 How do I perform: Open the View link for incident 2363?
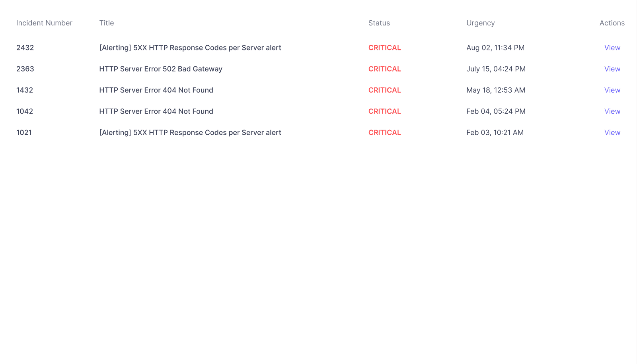tap(612, 69)
